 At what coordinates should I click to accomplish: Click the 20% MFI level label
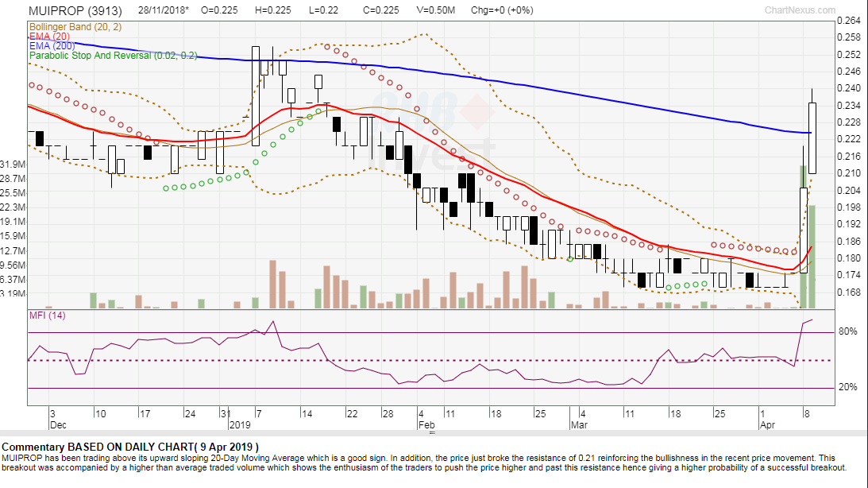[x=847, y=386]
